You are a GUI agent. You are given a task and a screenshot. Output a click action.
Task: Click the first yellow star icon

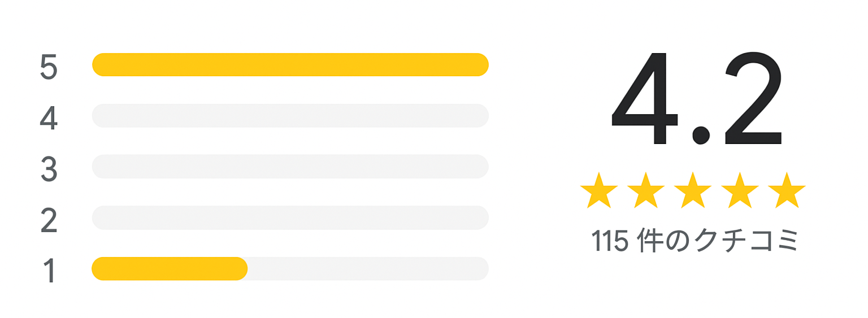(599, 190)
